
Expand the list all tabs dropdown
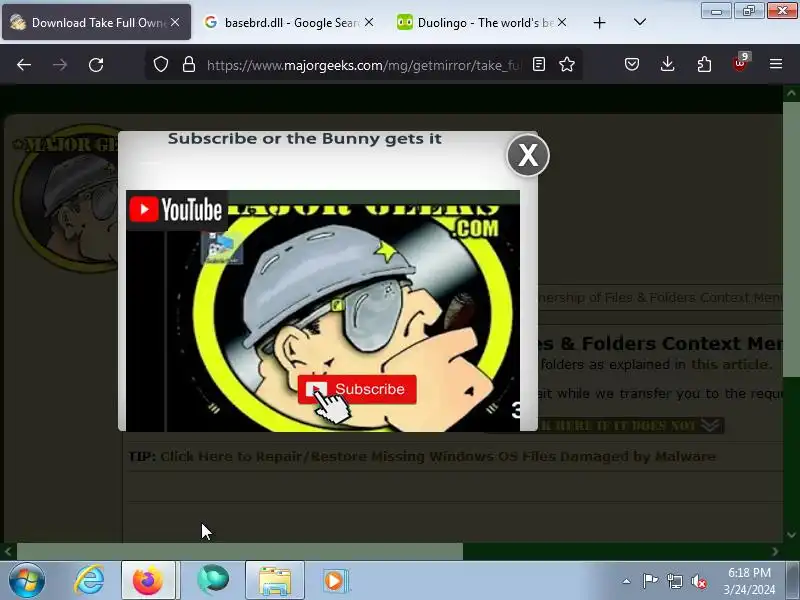(x=640, y=22)
